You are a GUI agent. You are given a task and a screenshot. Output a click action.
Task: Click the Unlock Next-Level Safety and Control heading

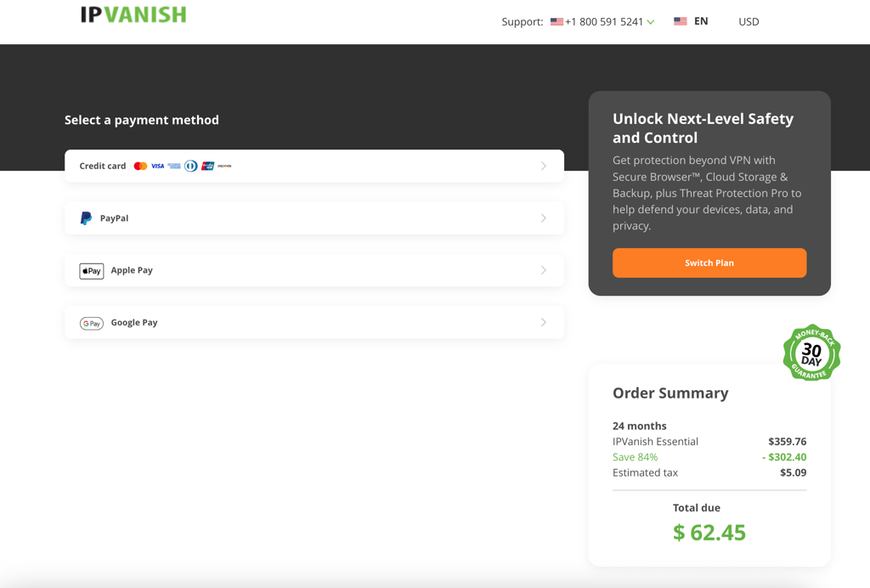click(x=703, y=128)
